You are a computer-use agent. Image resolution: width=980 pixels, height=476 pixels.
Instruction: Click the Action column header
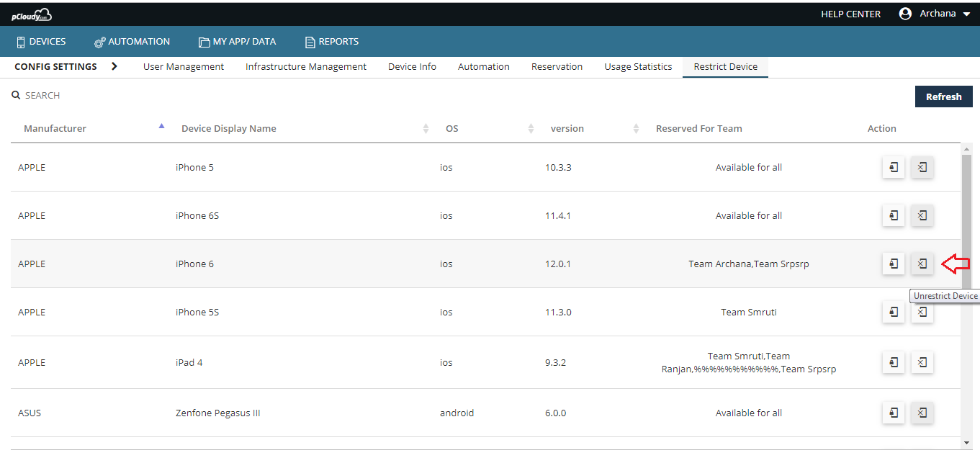(x=881, y=128)
